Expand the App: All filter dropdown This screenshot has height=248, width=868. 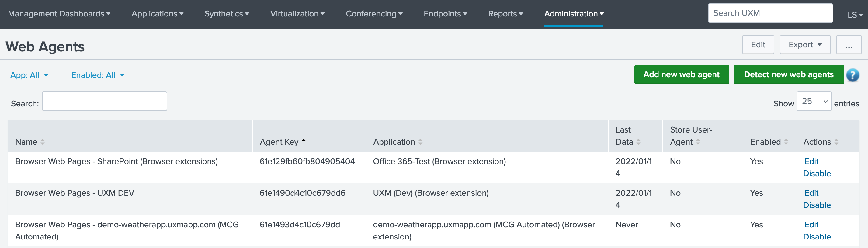(29, 75)
